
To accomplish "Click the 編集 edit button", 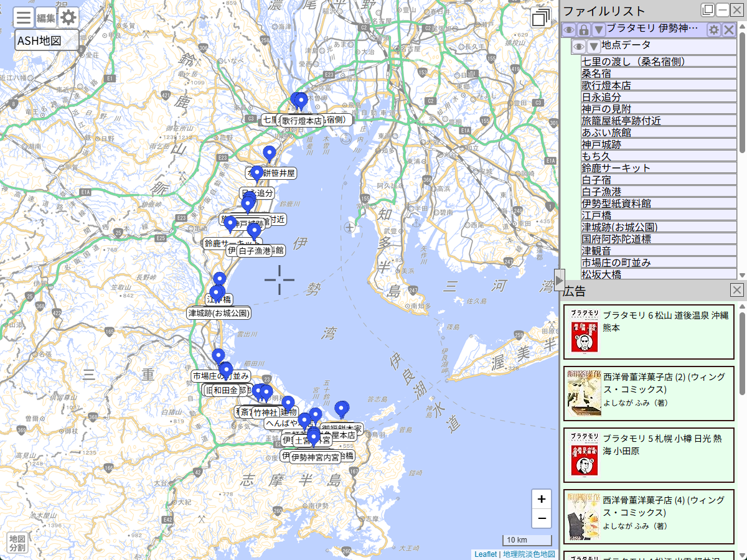I will click(x=46, y=18).
